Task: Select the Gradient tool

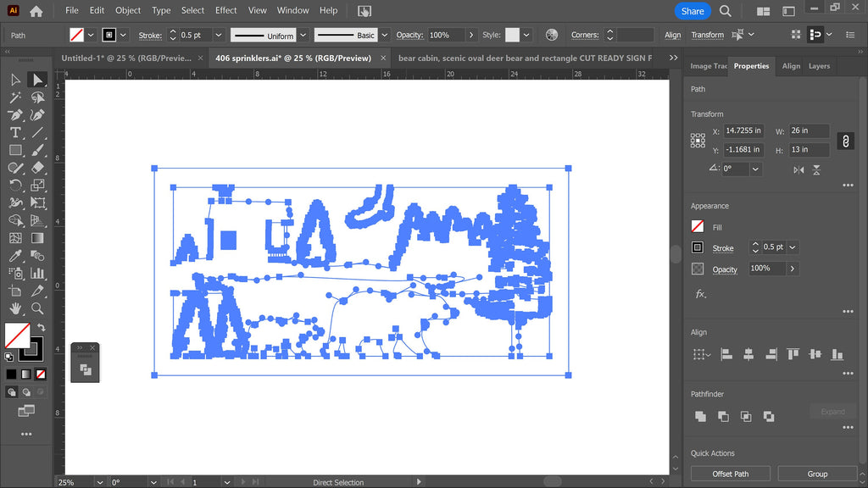Action: (37, 238)
